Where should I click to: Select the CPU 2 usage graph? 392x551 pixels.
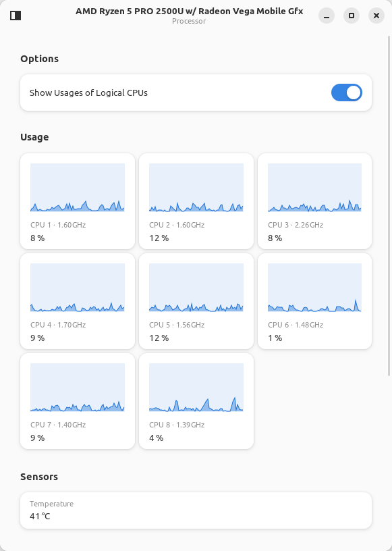click(x=196, y=187)
